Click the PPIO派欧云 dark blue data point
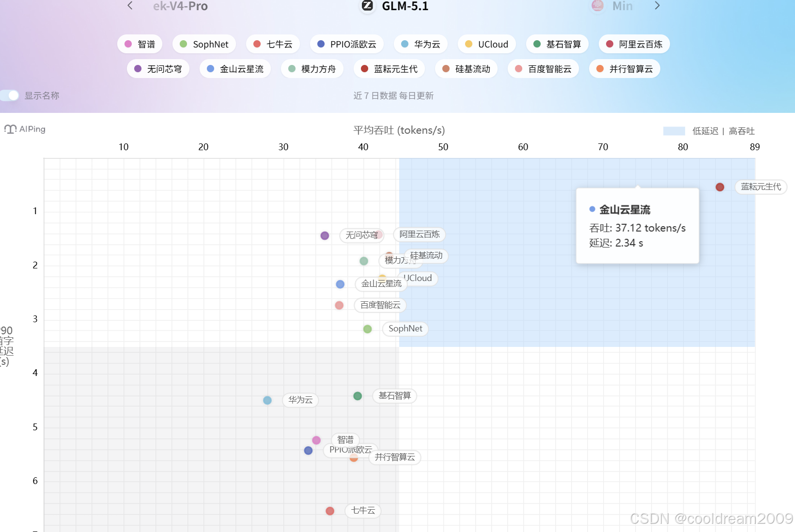795x532 pixels. (308, 451)
